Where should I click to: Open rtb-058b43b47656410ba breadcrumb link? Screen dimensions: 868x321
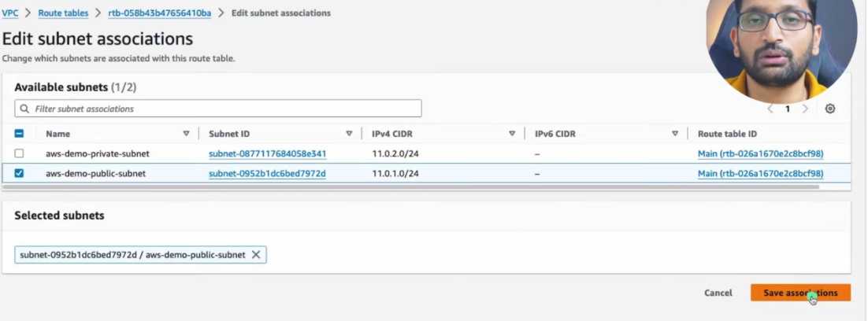click(x=159, y=13)
